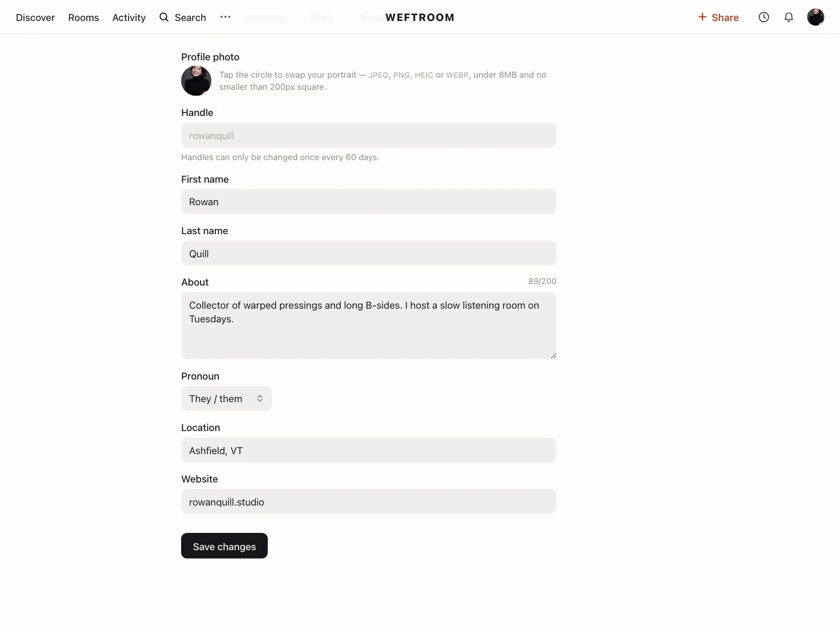Viewport: 840px width, 630px height.
Task: Edit the Last name field
Action: click(369, 254)
